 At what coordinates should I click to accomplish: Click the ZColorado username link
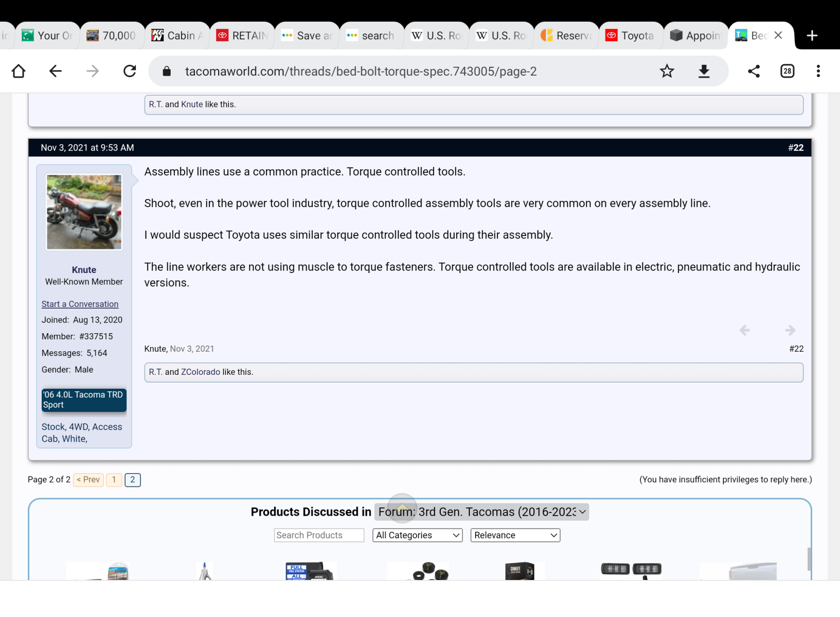click(x=200, y=372)
